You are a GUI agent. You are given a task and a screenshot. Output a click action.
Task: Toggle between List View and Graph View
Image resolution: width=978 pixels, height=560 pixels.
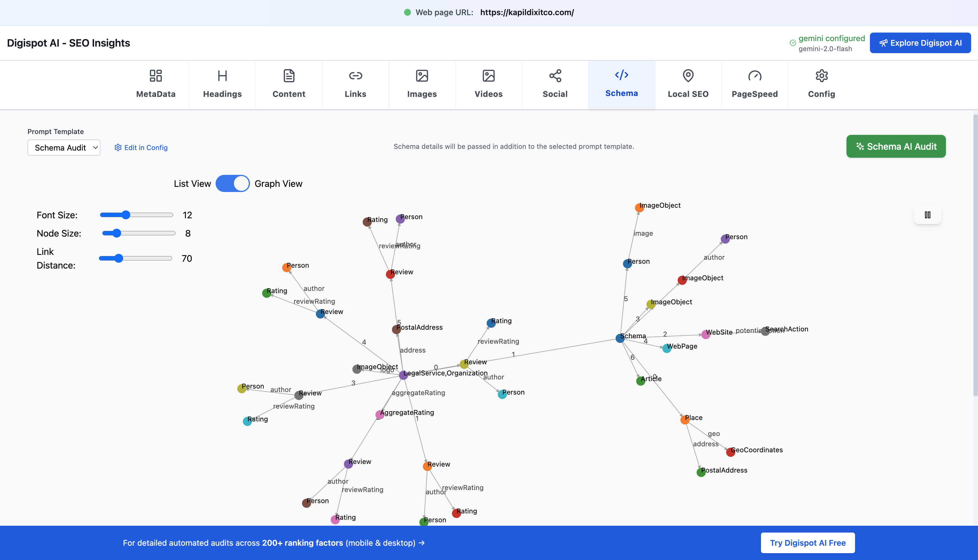(x=232, y=183)
